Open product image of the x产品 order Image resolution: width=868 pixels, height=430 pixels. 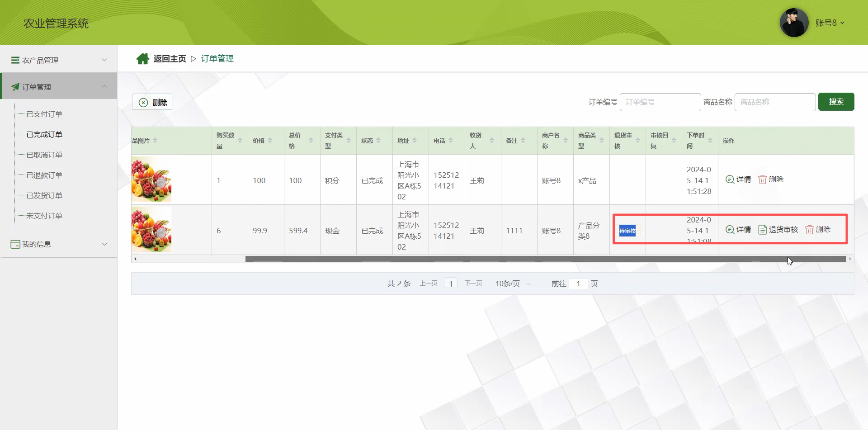pos(151,179)
